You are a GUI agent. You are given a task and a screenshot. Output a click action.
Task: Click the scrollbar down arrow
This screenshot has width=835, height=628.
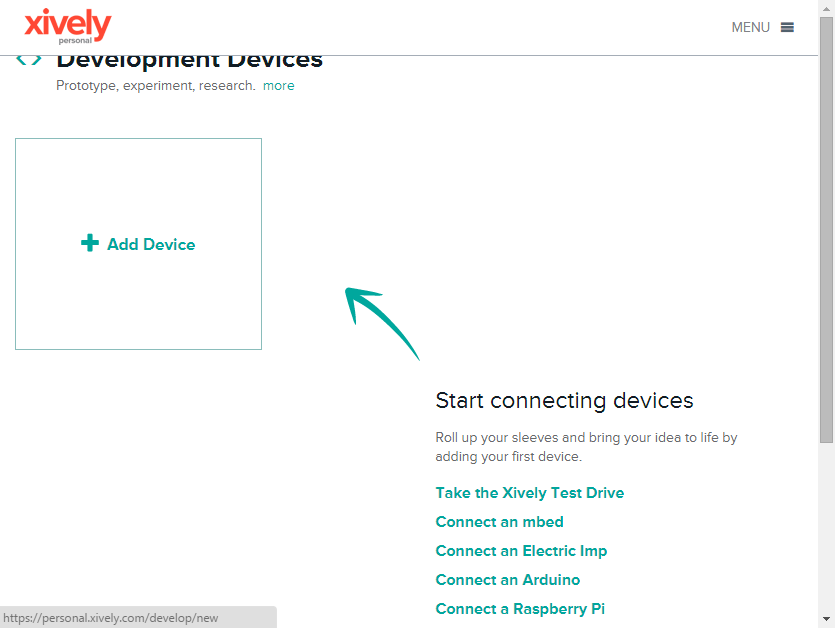point(826,619)
